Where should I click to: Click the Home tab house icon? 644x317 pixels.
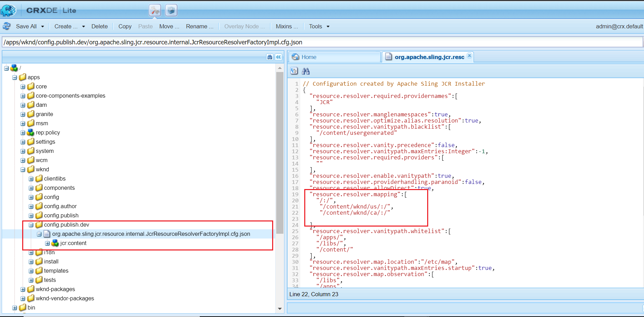296,57
